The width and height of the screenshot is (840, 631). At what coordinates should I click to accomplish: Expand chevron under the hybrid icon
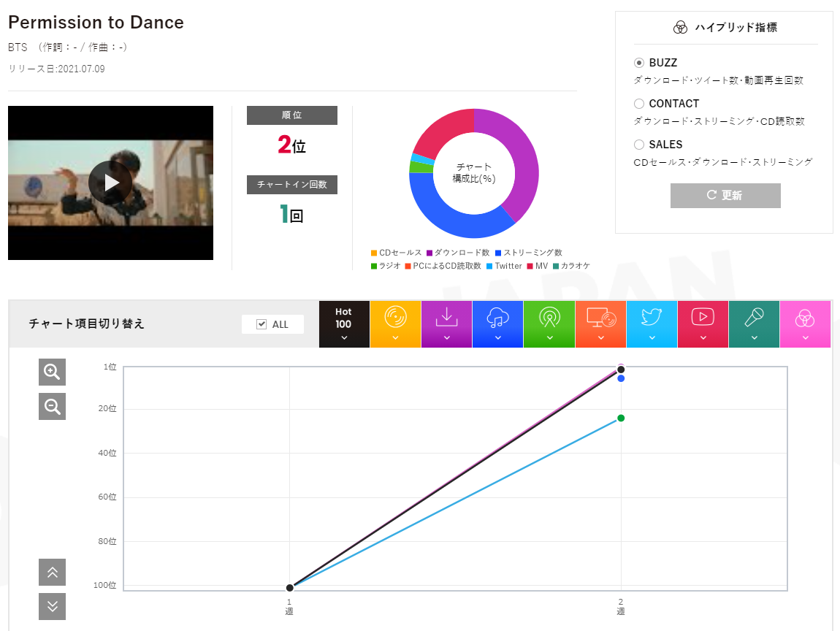point(805,338)
